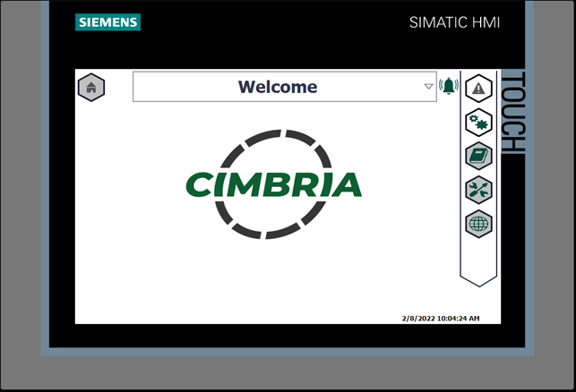Open the gears settings hexagon
Viewport: 576px width, 392px height.
[478, 123]
